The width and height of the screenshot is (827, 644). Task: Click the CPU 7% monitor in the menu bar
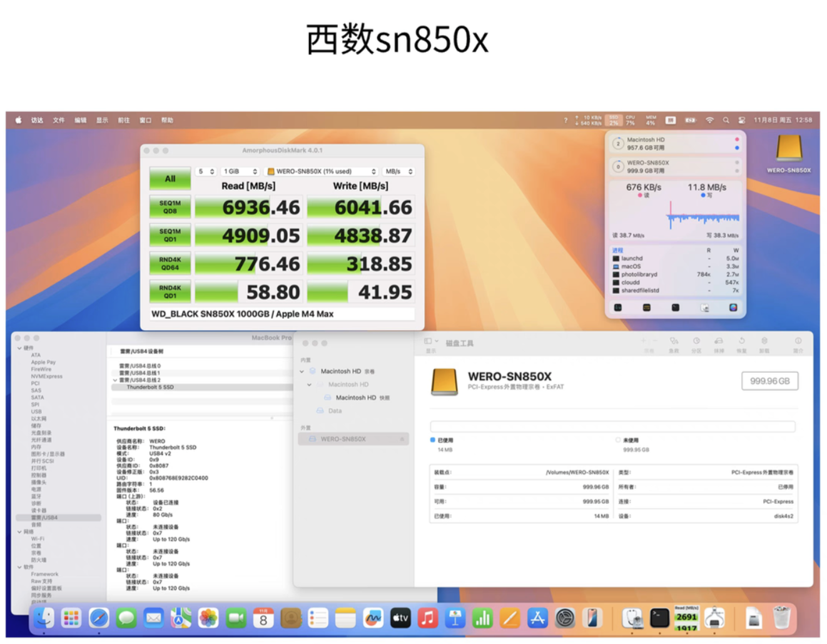click(631, 120)
